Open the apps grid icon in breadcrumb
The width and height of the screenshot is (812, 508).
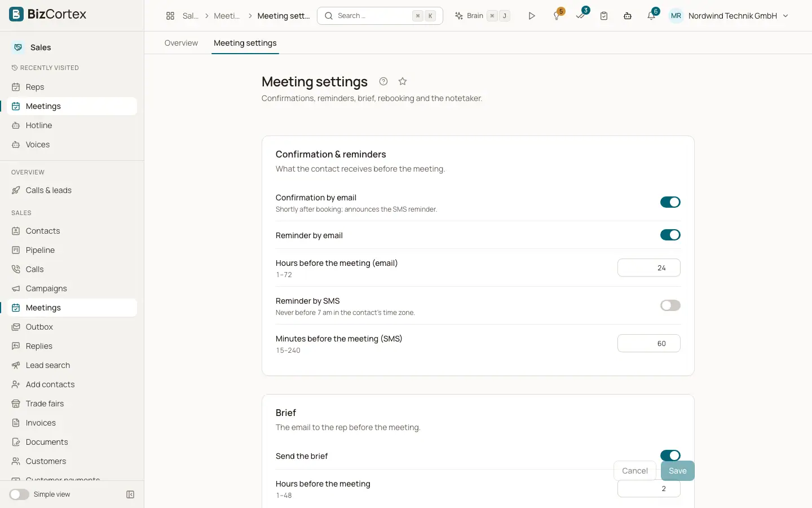click(x=170, y=16)
